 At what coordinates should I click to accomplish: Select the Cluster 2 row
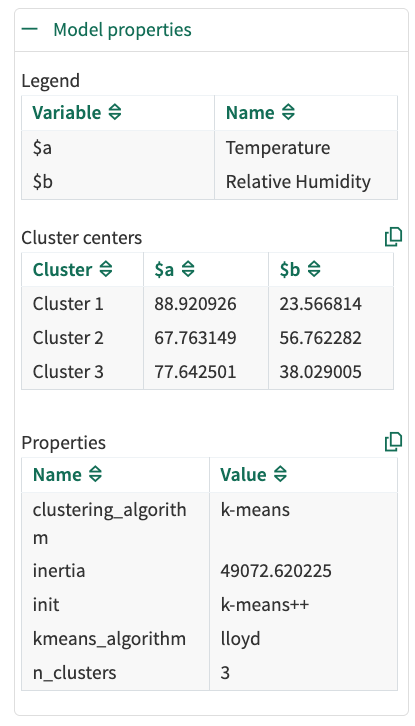208,338
